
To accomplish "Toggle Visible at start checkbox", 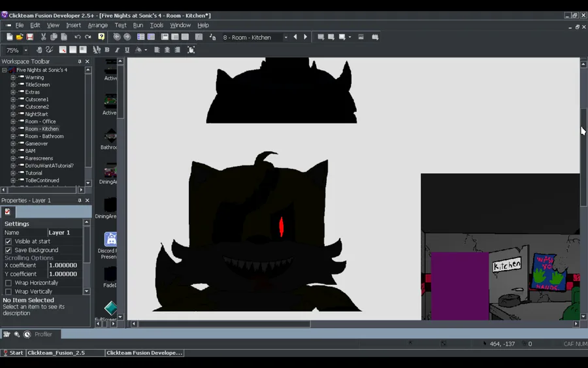I will 8,241.
